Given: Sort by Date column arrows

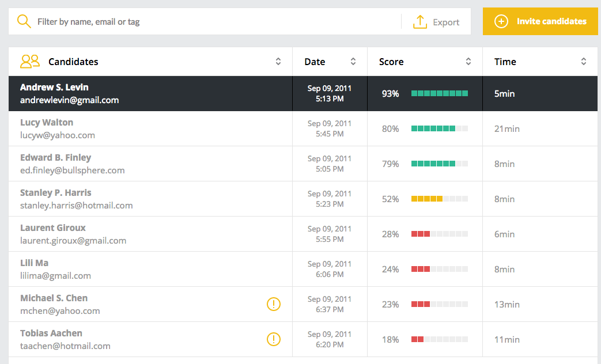Looking at the screenshot, I should click(353, 61).
